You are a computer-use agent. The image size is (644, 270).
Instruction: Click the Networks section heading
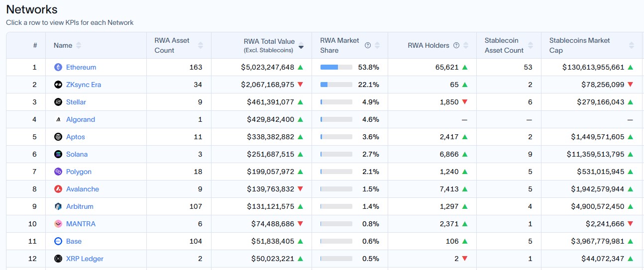coord(32,9)
